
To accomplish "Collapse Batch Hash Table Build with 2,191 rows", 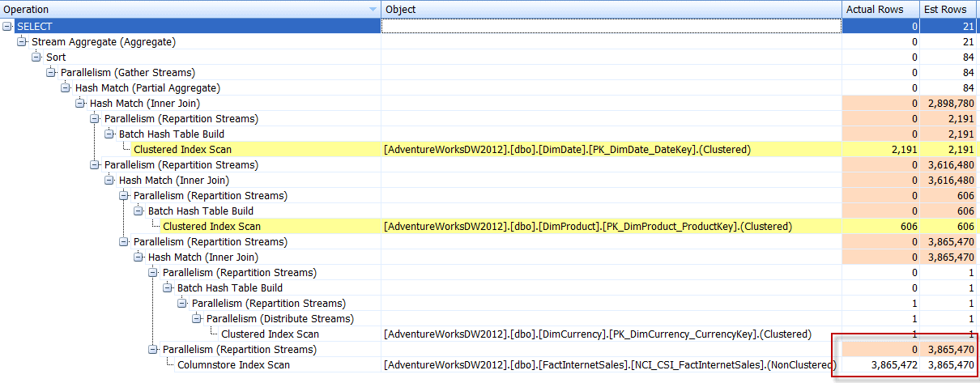I will (x=109, y=134).
